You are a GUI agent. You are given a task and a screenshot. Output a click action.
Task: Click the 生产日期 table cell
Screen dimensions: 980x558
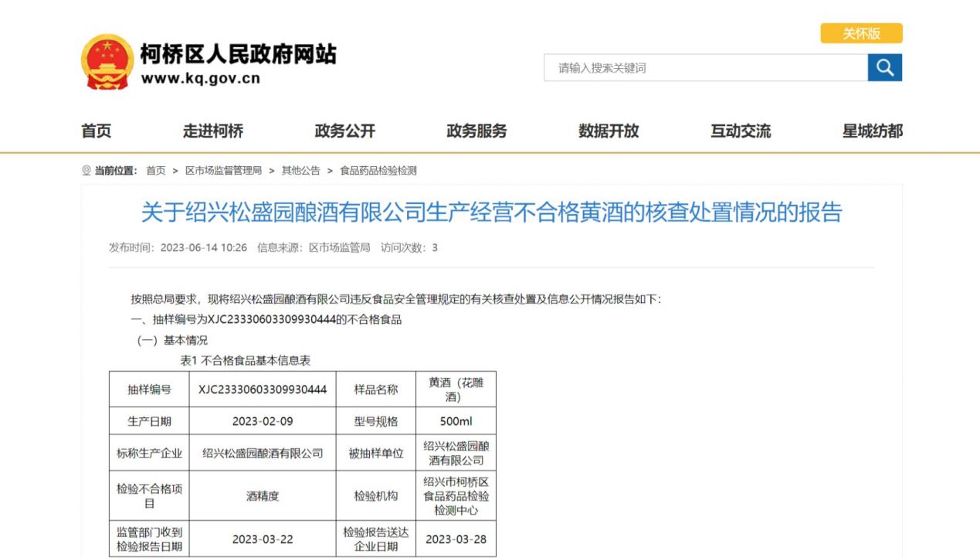[149, 422]
